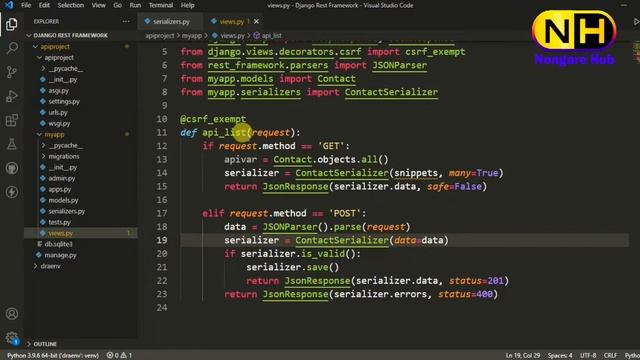The width and height of the screenshot is (640, 360).
Task: Click the Python 3.9.6 interpreter status item
Action: [53, 356]
